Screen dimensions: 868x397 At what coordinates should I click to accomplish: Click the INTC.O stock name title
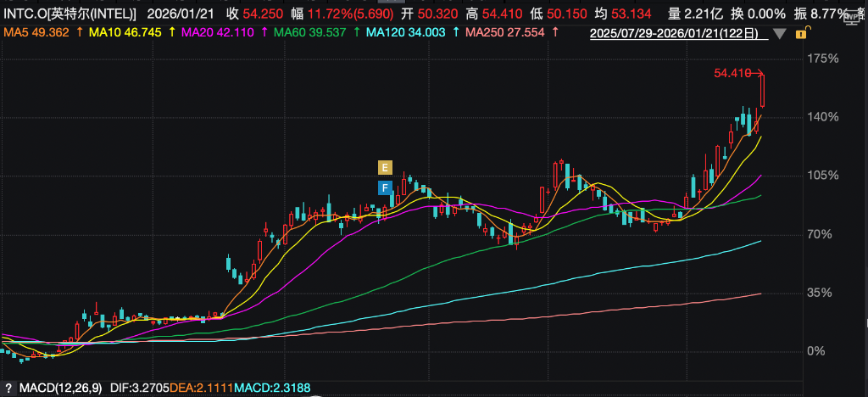pyautogui.click(x=70, y=14)
